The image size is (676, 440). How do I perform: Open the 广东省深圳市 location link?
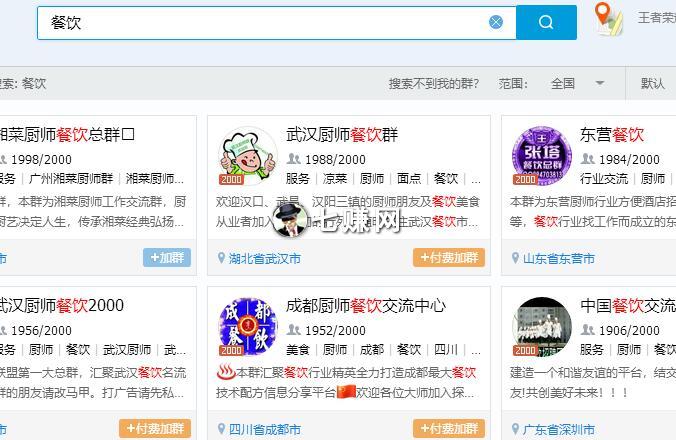click(559, 430)
